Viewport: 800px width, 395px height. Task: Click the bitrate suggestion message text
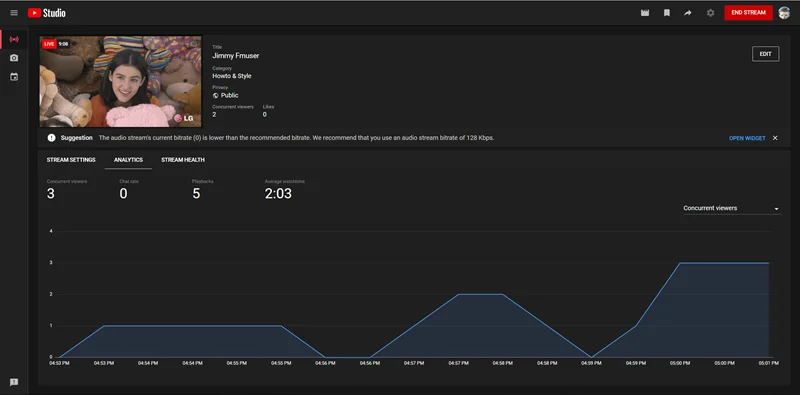(296, 138)
